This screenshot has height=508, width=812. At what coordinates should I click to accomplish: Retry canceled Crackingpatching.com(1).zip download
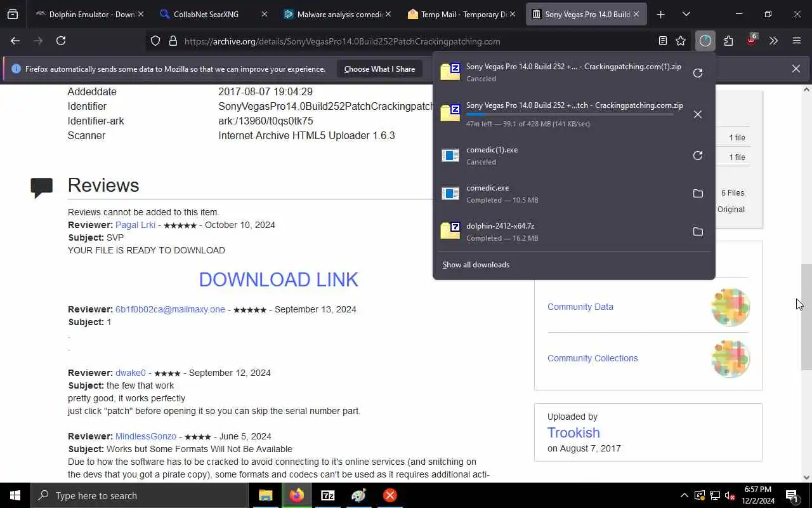pyautogui.click(x=698, y=72)
